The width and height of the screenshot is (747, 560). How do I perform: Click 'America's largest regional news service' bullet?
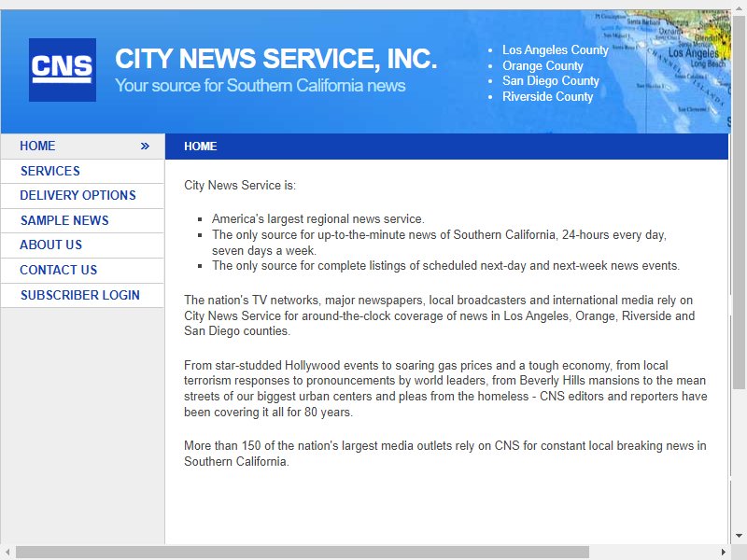click(x=317, y=219)
